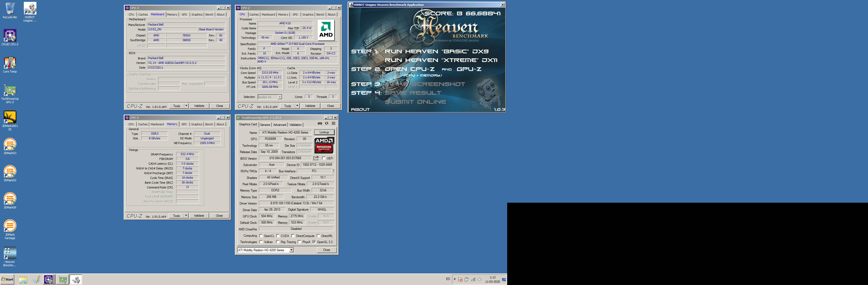Open the CPUID CPU-Z desktop icon
Screen dimensions: 868x285
coord(10,38)
